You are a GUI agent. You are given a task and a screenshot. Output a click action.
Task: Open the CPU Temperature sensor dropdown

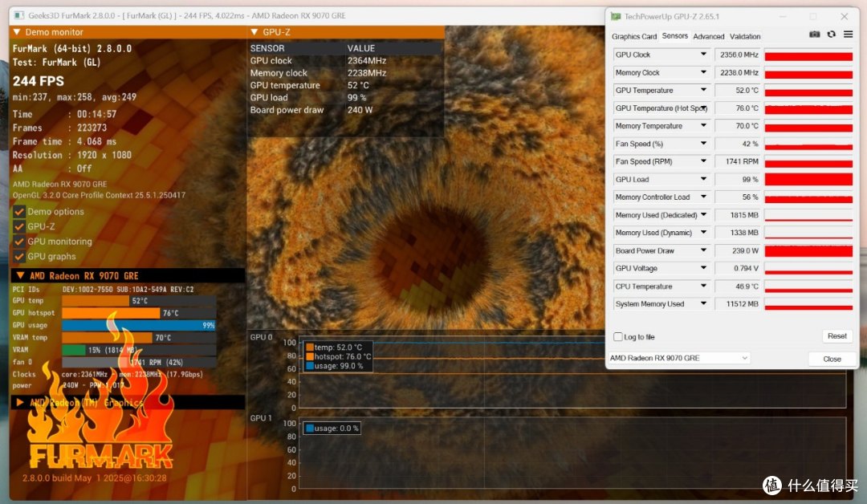pos(703,286)
